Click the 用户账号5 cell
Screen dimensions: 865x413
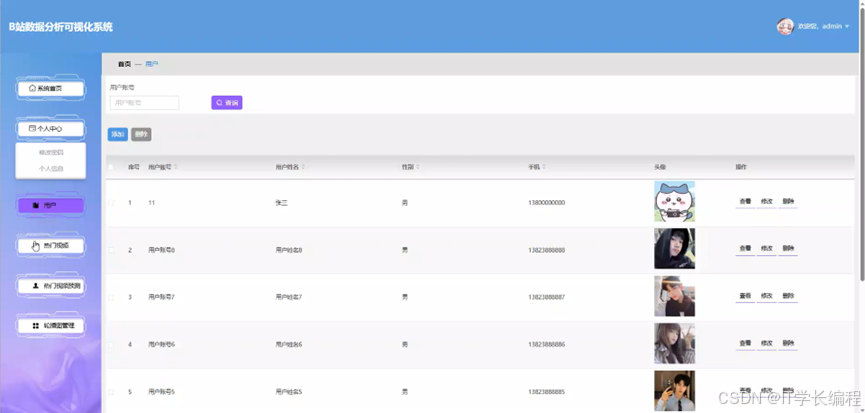[162, 392]
